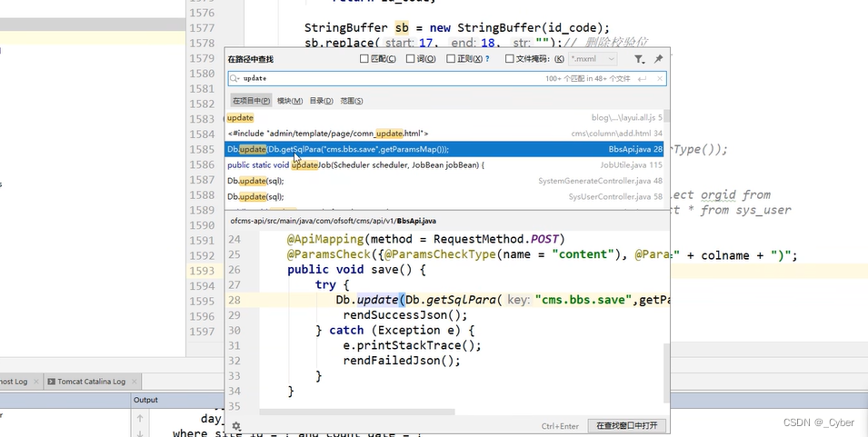Image resolution: width=868 pixels, height=437 pixels.
Task: Click the filter funnel icon in search dialog
Action: 639,59
